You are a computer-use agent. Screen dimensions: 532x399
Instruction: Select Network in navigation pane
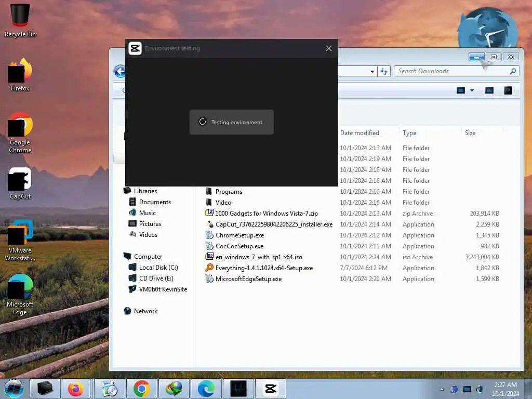pos(140,311)
